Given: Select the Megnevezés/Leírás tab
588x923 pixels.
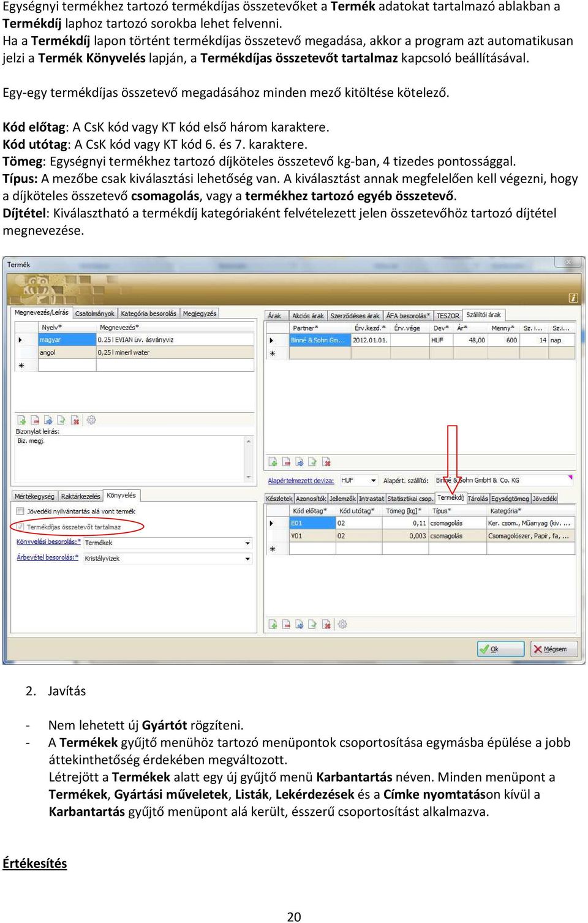Looking at the screenshot, I should pos(42,312).
